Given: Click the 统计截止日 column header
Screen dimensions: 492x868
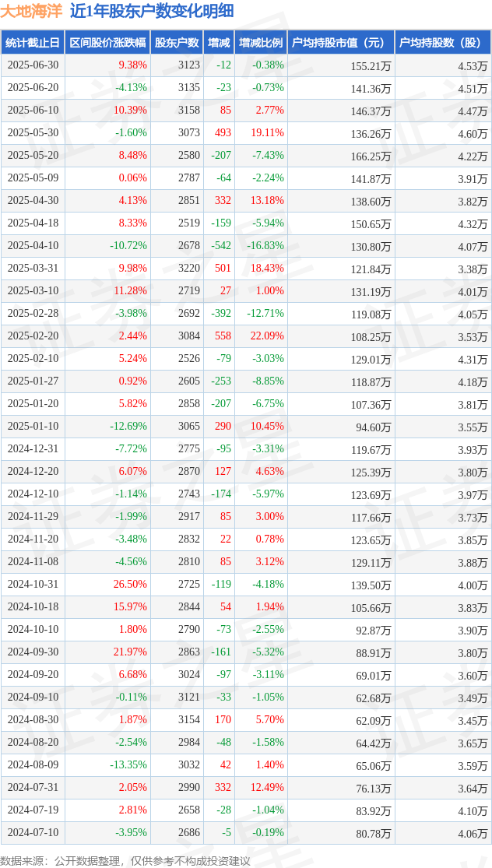Looking at the screenshot, I should tap(33, 43).
